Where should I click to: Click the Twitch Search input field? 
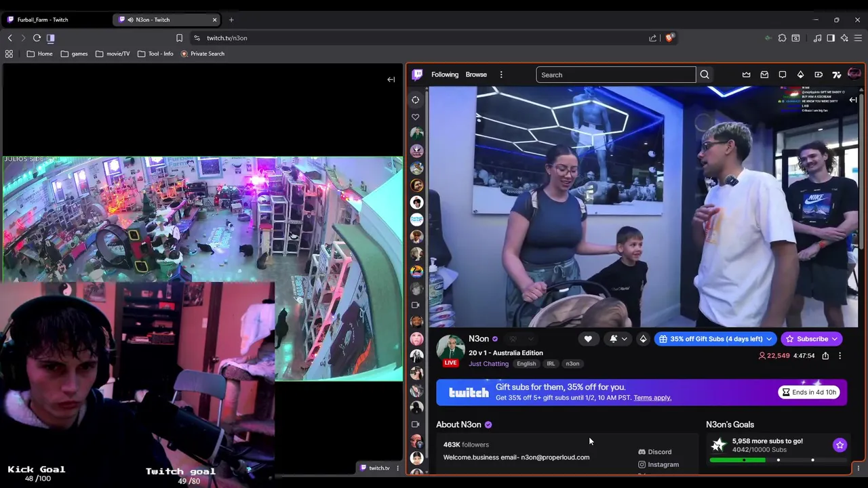click(616, 75)
